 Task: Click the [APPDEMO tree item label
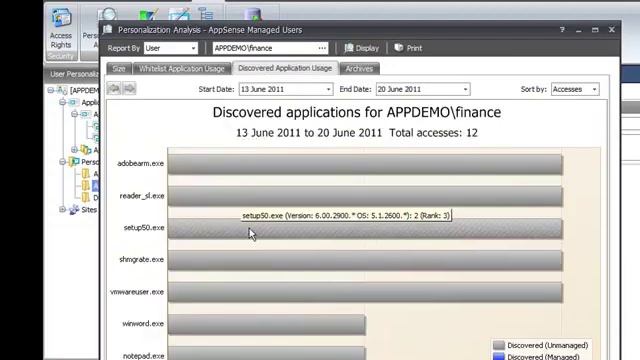pos(84,90)
